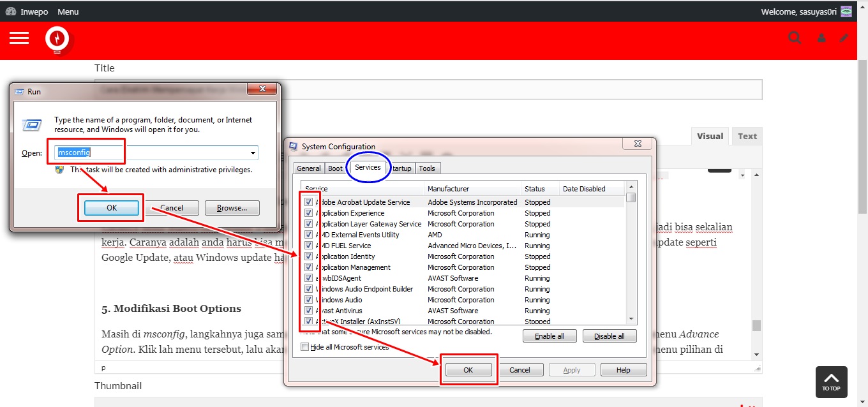
Task: Click the Adobe Systems Incorporated manufacturer cell
Action: point(472,202)
